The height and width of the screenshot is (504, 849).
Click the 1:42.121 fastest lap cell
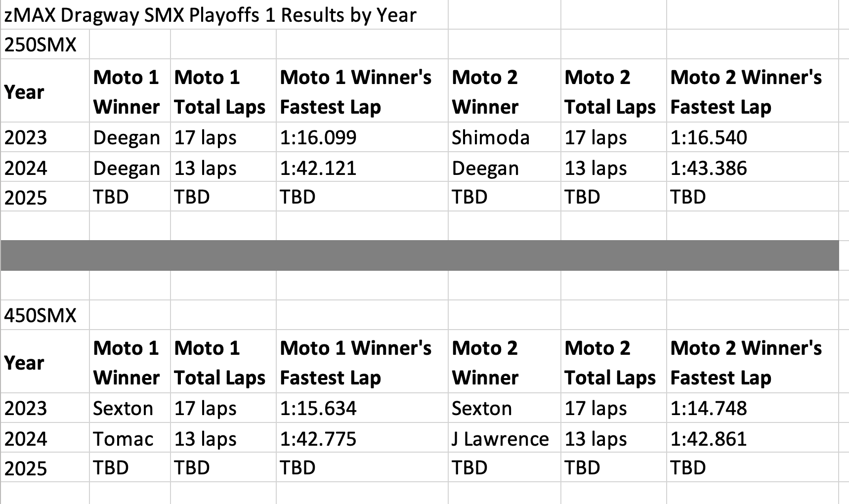coord(318,168)
